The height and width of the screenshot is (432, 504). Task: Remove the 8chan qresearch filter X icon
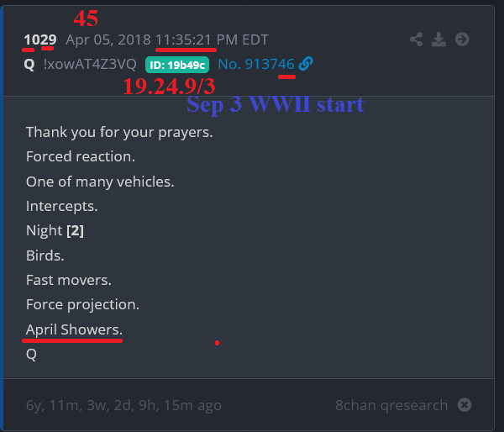[465, 405]
